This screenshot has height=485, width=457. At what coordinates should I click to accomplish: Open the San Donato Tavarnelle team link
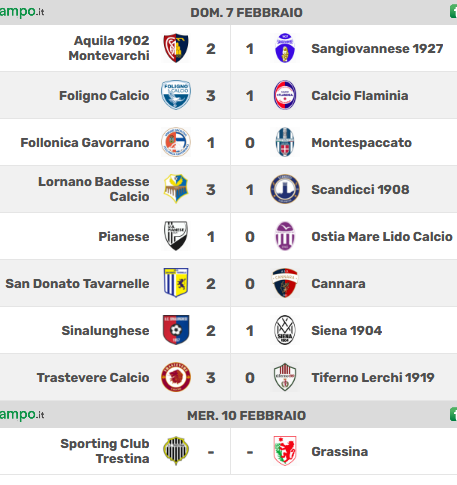(77, 284)
